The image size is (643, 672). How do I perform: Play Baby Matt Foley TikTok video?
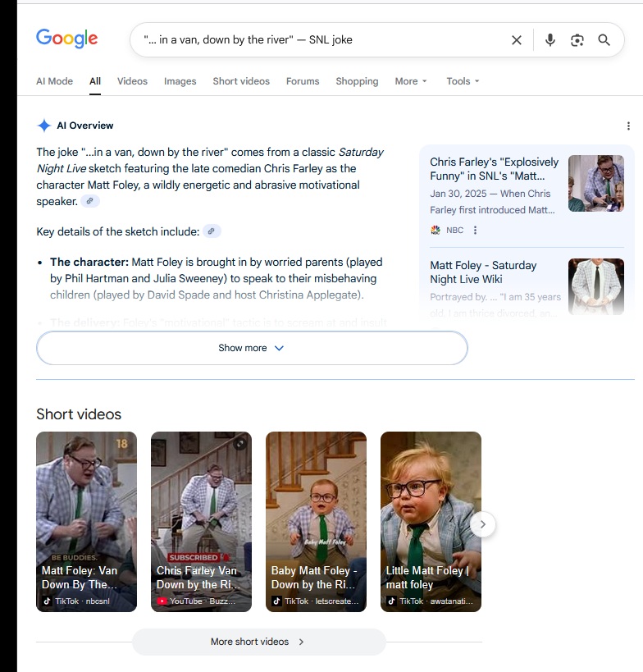point(316,521)
